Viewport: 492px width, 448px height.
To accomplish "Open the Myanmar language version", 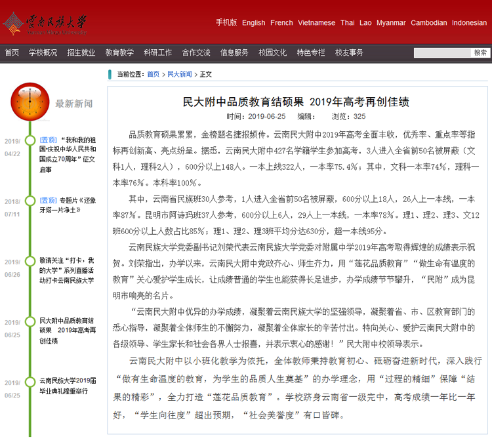I will pos(391,23).
